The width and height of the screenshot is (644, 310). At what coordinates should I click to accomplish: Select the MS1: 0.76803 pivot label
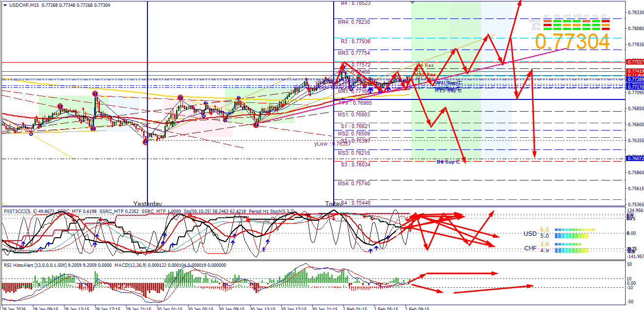[x=354, y=114]
